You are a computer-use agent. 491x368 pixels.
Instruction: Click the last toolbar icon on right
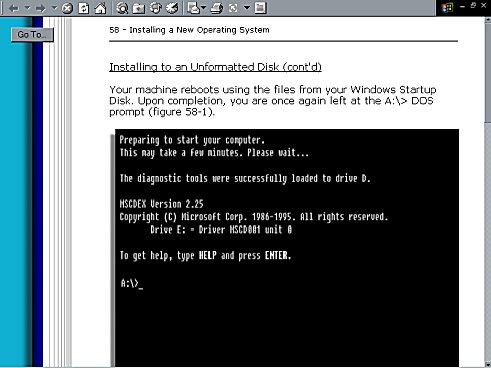click(261, 8)
